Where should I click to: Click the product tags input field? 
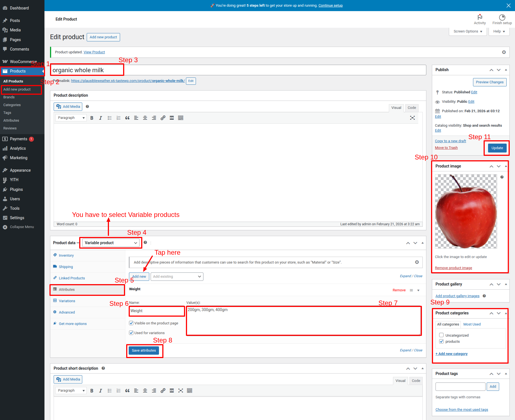pos(460,387)
